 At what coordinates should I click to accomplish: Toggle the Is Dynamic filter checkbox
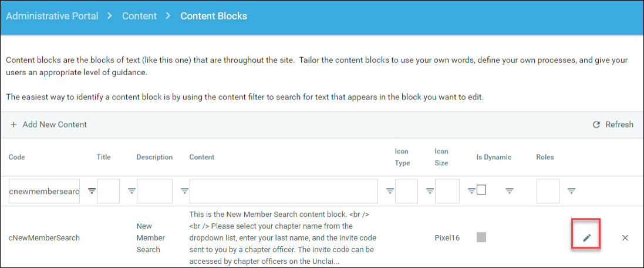481,190
